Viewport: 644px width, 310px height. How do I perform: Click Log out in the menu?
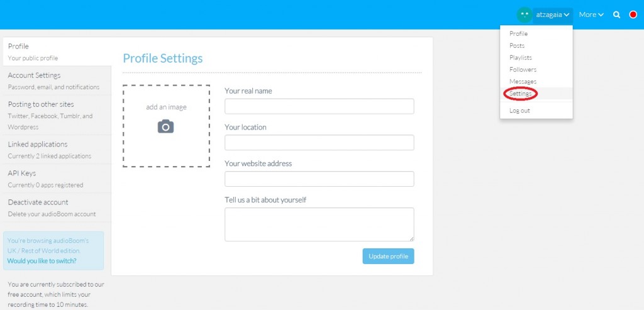click(519, 111)
